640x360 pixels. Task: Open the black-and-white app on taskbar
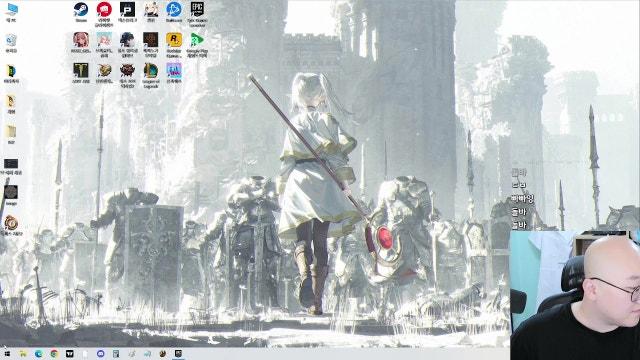(x=70, y=353)
